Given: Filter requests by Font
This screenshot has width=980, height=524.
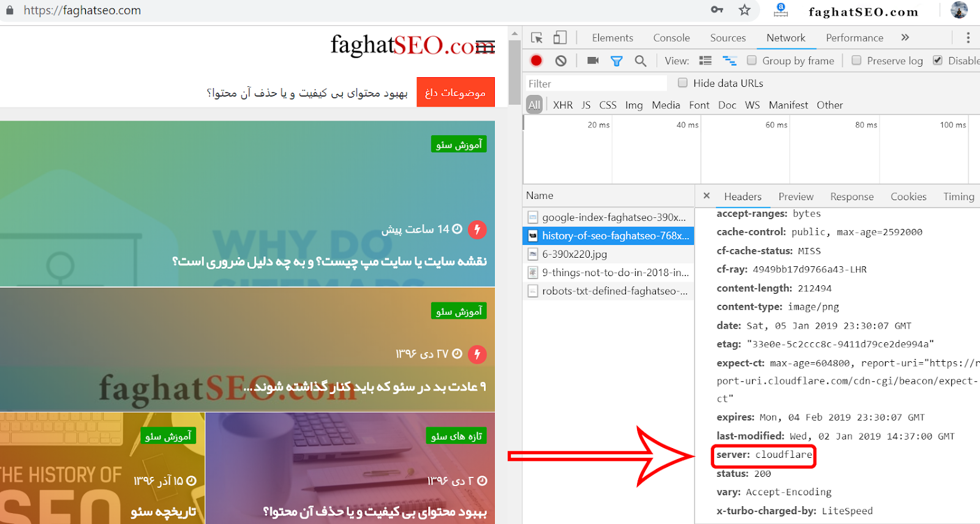Looking at the screenshot, I should (x=699, y=105).
